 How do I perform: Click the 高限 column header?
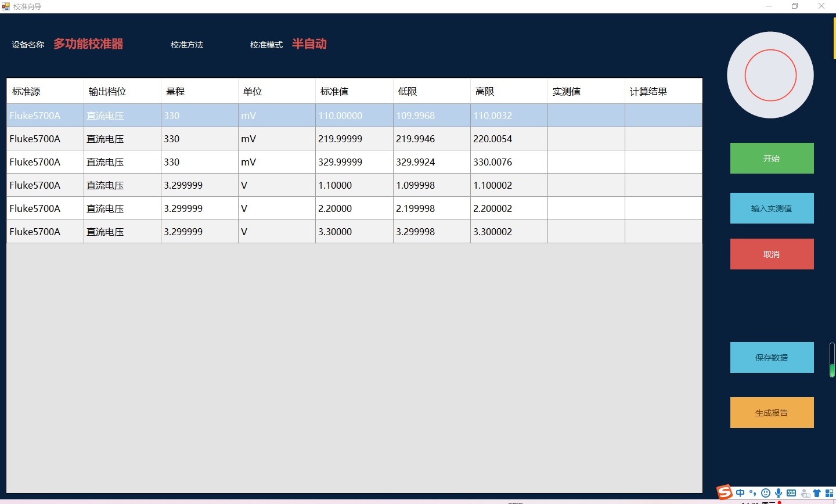[509, 91]
